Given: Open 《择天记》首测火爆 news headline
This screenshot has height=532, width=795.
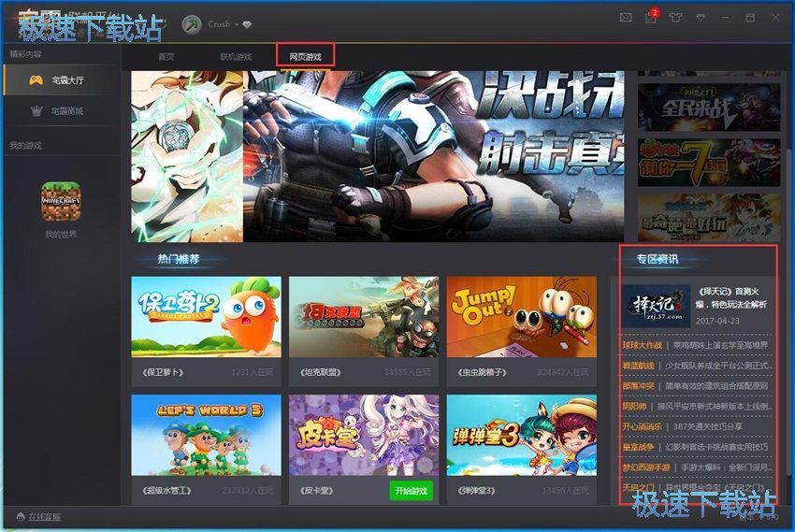Looking at the screenshot, I should pyautogui.click(x=731, y=298).
